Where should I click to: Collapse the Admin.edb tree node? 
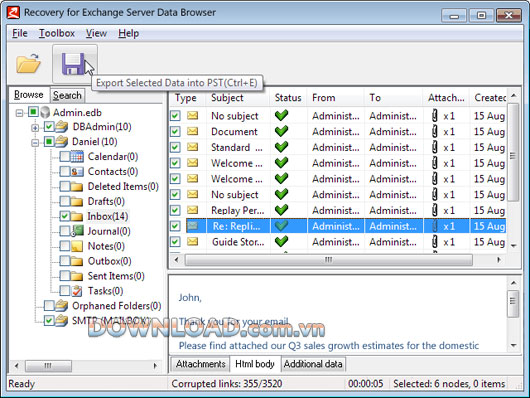[x=19, y=113]
